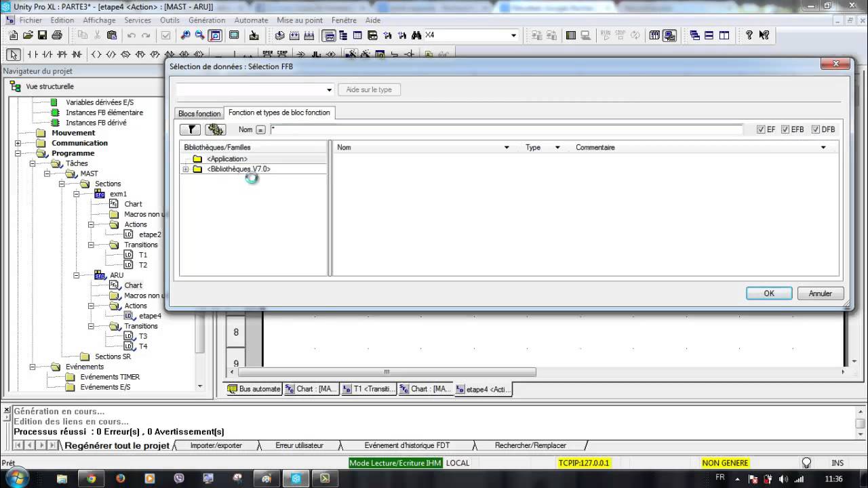The width and height of the screenshot is (868, 488).
Task: Open the Automate menu
Action: click(251, 20)
